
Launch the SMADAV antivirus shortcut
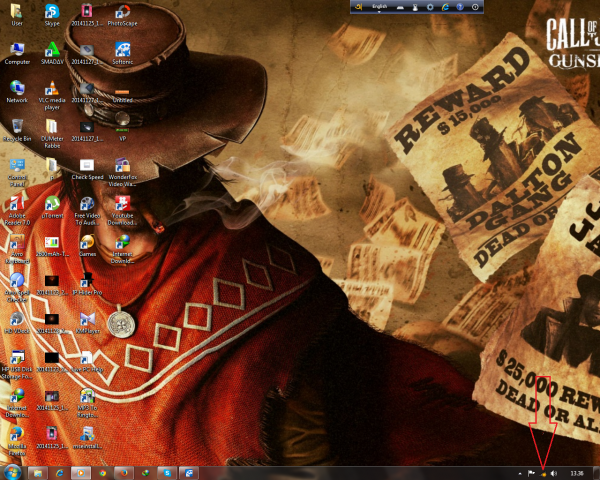[x=52, y=53]
